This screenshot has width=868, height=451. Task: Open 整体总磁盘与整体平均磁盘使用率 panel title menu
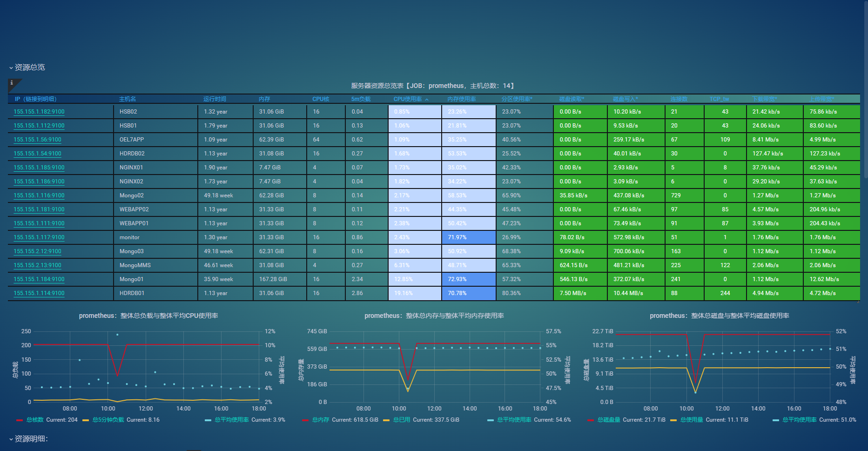tap(720, 316)
